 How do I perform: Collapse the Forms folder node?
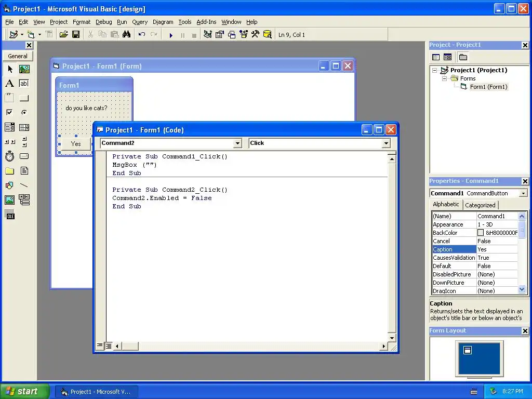tap(445, 79)
